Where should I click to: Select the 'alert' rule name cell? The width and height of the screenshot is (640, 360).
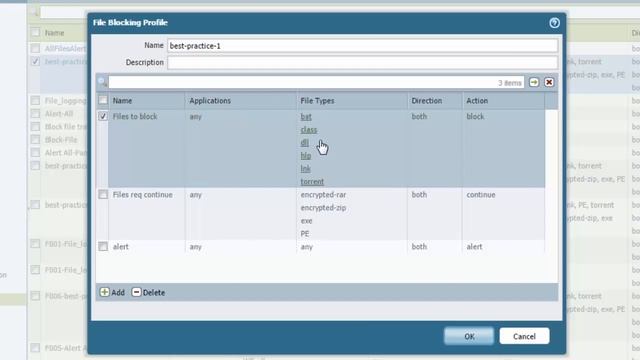[121, 247]
